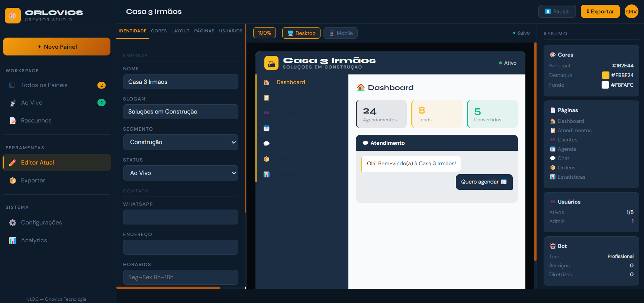Click the empty WhatsApp input field
This screenshot has height=303, width=644.
point(181,217)
